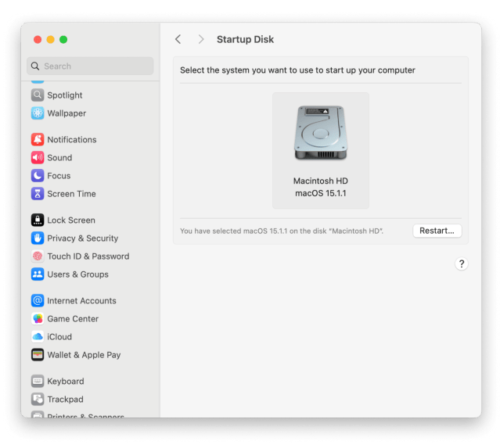Click the Sound speaker icon
Screen dimensions: 500x448
38,158
